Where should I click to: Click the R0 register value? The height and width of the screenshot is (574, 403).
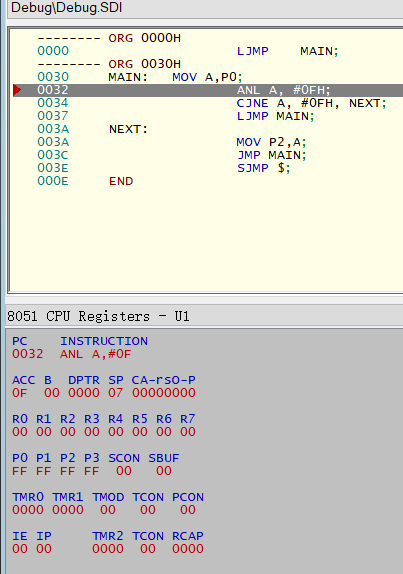20,432
